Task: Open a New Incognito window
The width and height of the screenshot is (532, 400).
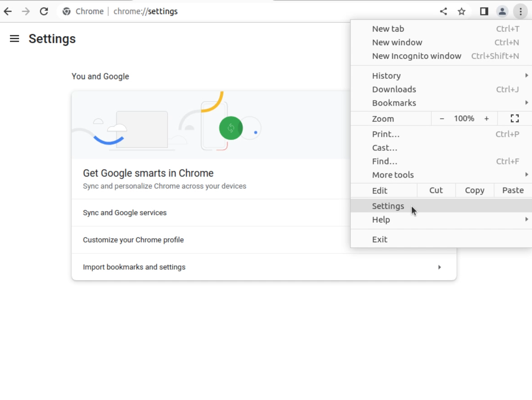Action: [441, 56]
